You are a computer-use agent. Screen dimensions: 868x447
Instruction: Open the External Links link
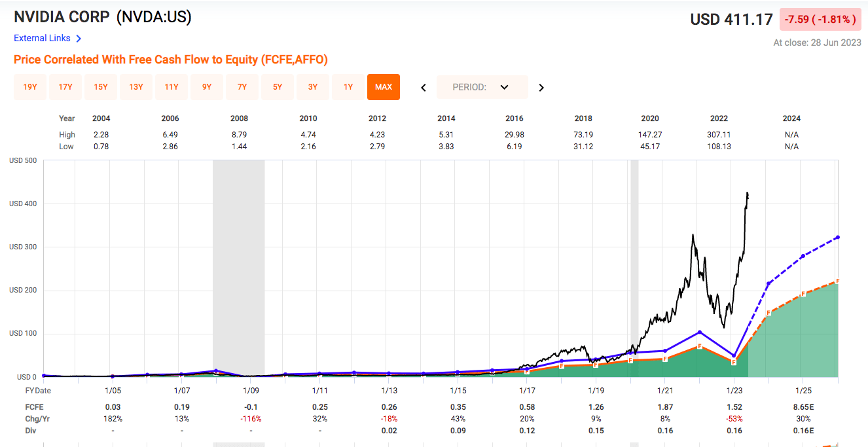(42, 39)
